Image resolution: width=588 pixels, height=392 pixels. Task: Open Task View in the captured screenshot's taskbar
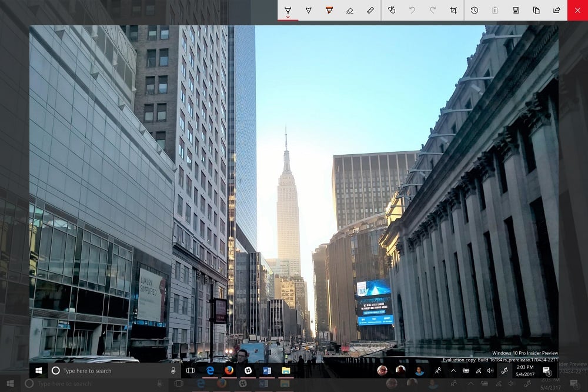(191, 371)
